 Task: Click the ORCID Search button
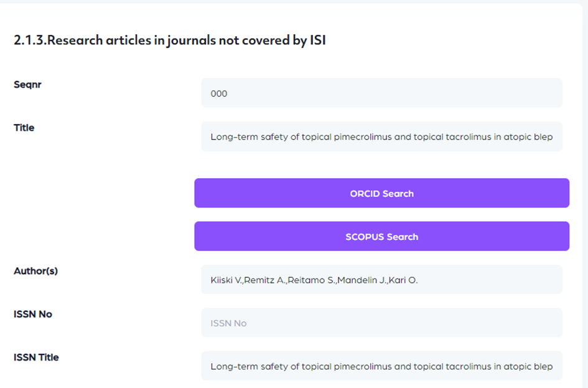(x=381, y=193)
